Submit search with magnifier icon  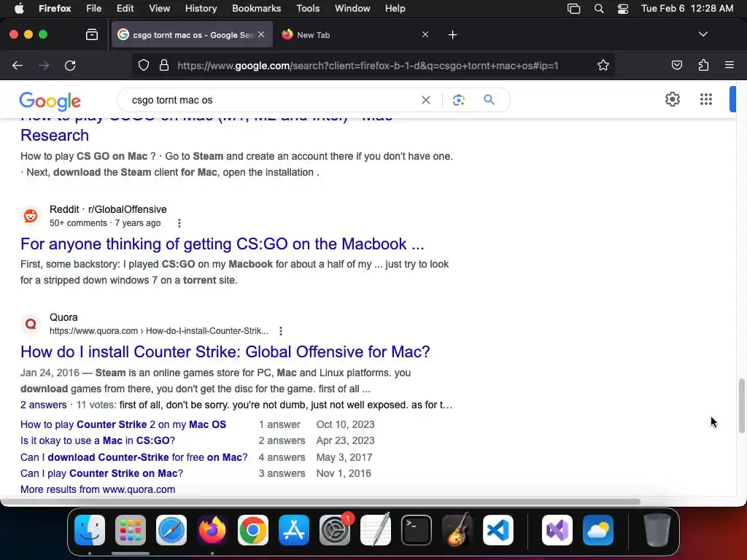tap(489, 100)
